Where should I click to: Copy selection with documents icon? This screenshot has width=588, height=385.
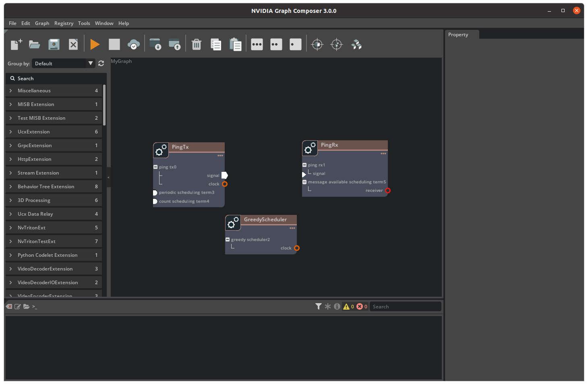(x=216, y=44)
